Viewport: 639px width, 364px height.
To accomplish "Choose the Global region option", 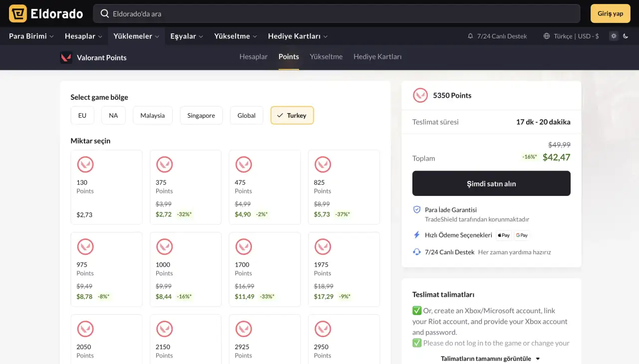I will [x=246, y=115].
